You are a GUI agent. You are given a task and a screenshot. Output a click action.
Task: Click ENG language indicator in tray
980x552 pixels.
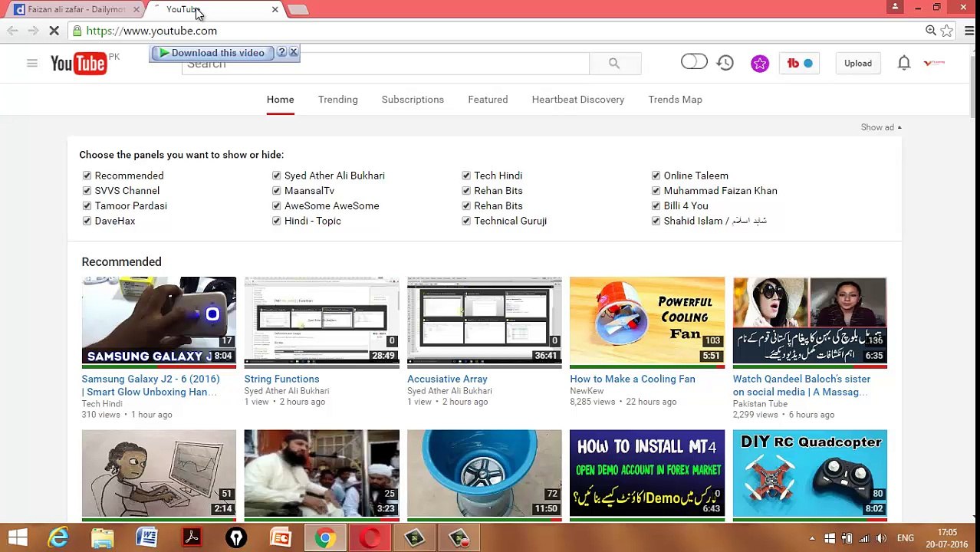pyautogui.click(x=905, y=538)
